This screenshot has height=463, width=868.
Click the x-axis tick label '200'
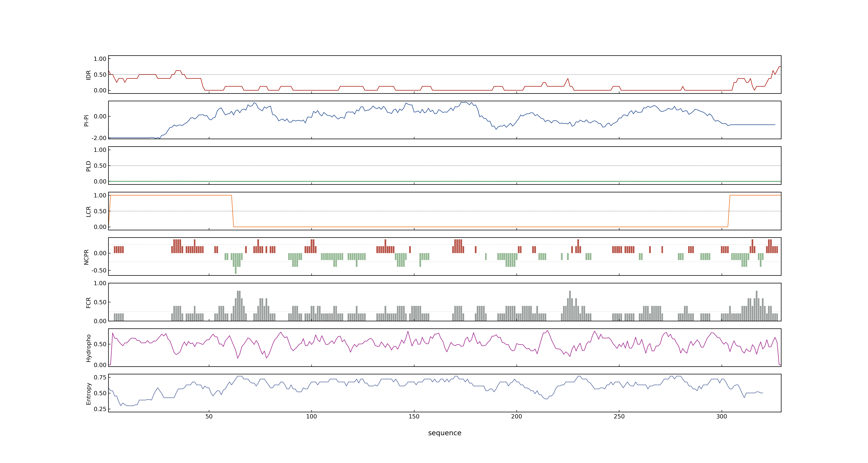(516, 416)
